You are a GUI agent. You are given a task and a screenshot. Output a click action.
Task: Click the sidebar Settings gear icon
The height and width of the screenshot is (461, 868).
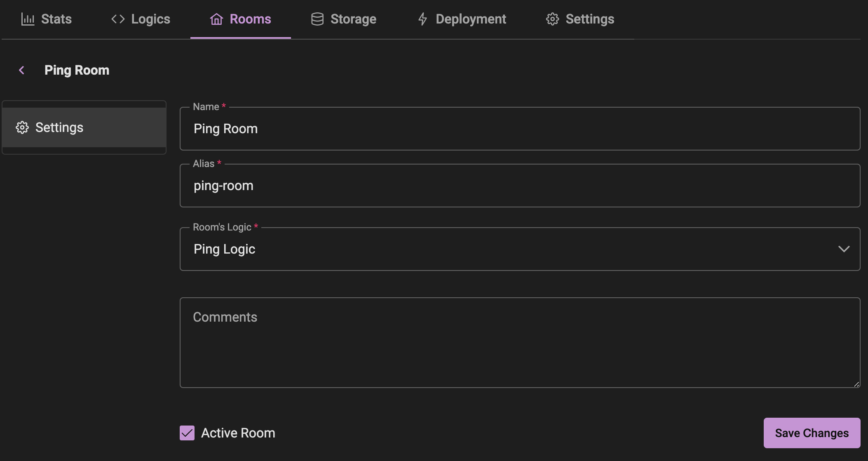point(22,127)
